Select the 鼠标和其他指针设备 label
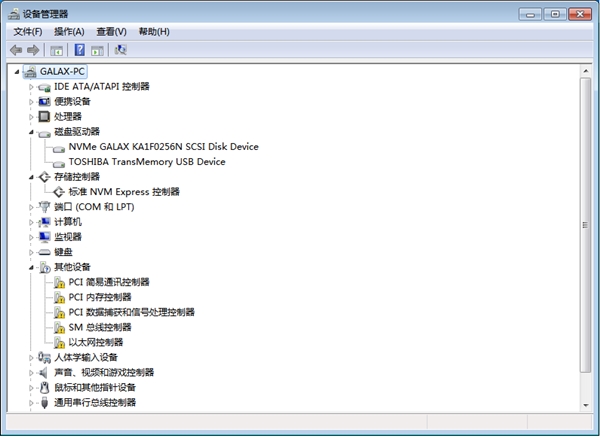600x438 pixels. [95, 388]
